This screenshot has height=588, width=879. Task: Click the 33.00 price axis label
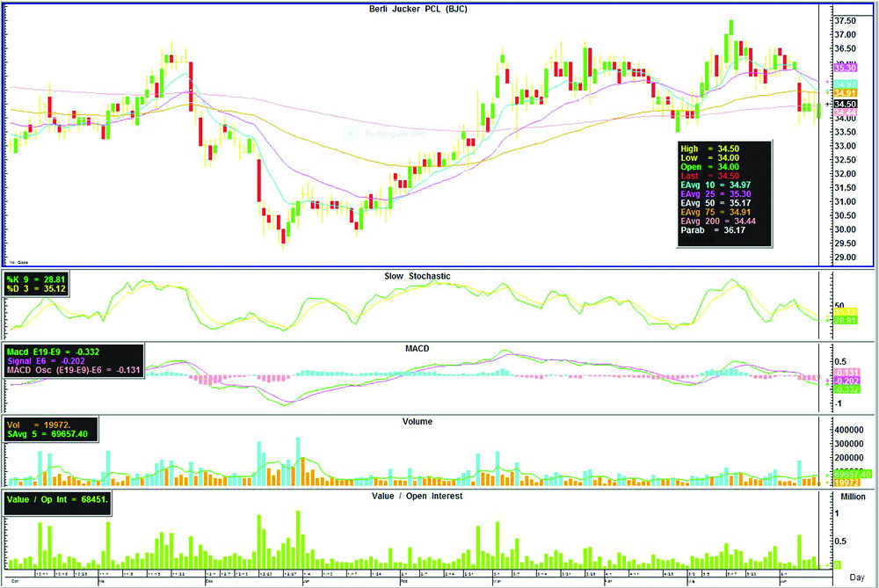pos(846,146)
